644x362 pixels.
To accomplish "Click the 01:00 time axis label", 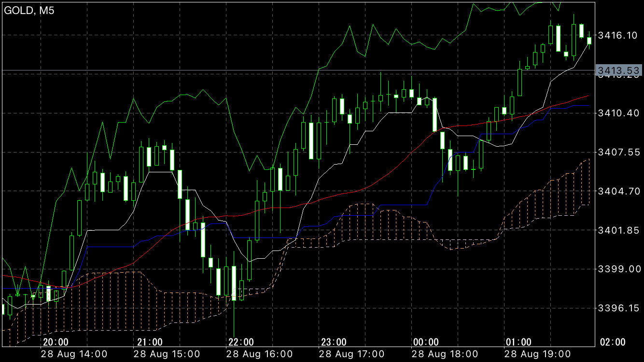I will coord(518,342).
